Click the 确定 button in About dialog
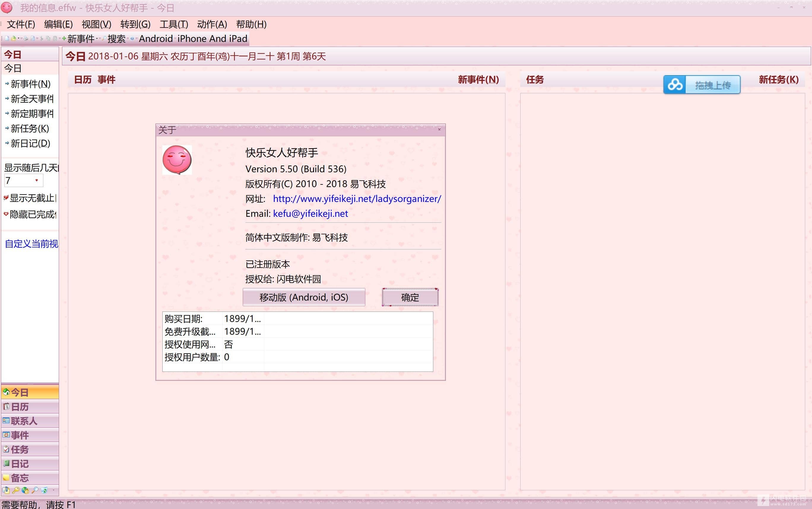 point(410,297)
